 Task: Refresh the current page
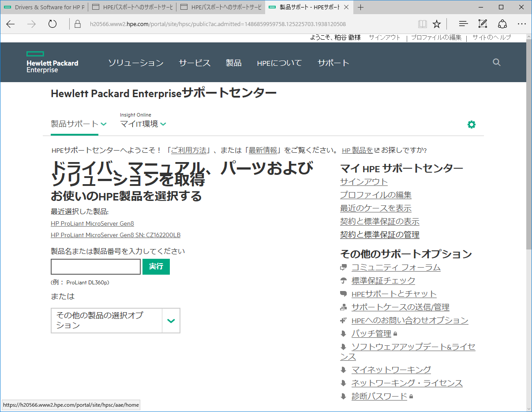coord(52,24)
